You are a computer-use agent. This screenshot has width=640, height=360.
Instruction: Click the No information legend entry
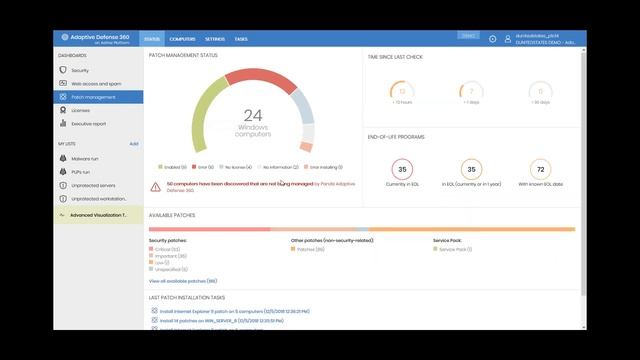point(278,167)
